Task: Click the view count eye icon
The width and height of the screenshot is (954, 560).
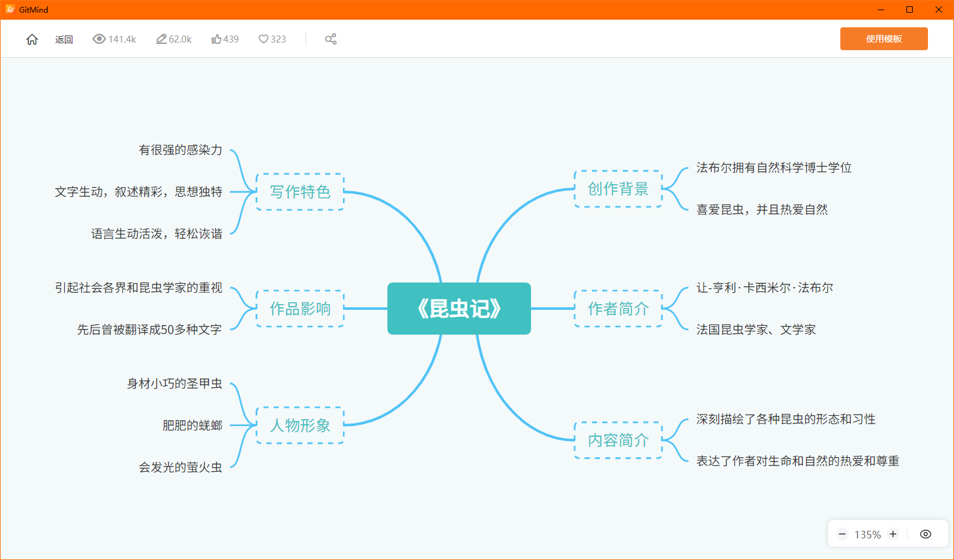Action: pos(99,39)
